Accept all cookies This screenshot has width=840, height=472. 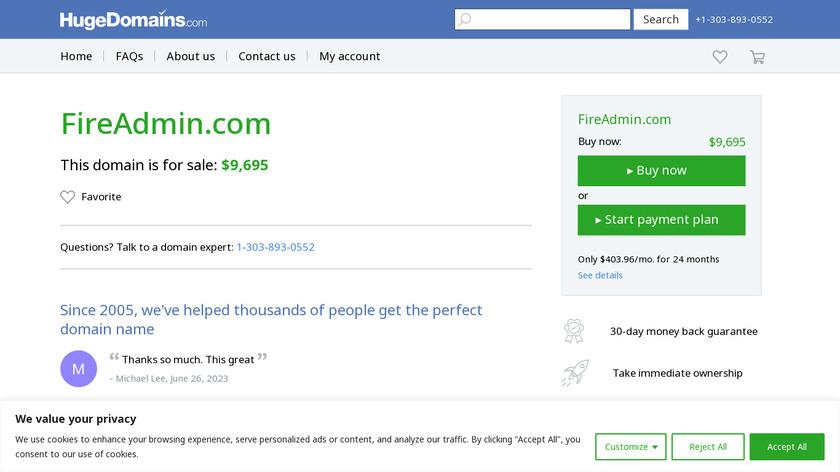pos(787,447)
